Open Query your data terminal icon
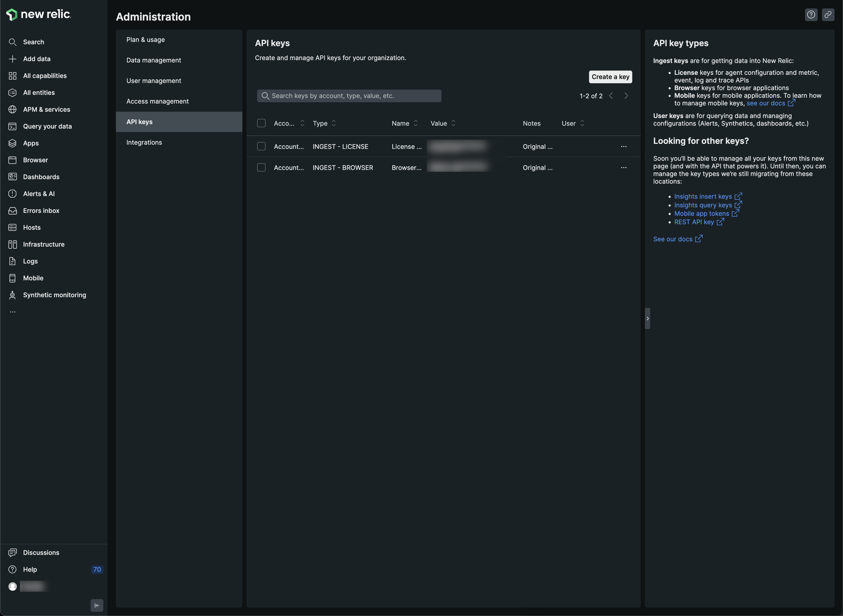This screenshot has height=616, width=843. 13,126
